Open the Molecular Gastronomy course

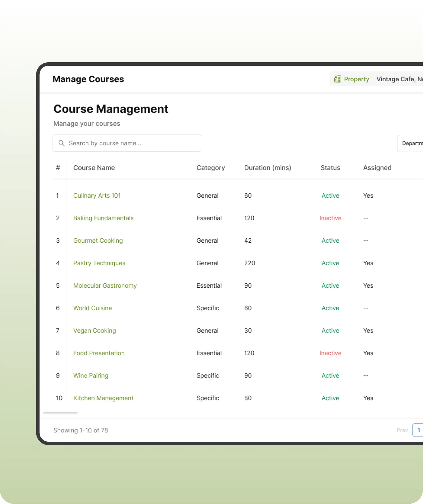tap(105, 285)
